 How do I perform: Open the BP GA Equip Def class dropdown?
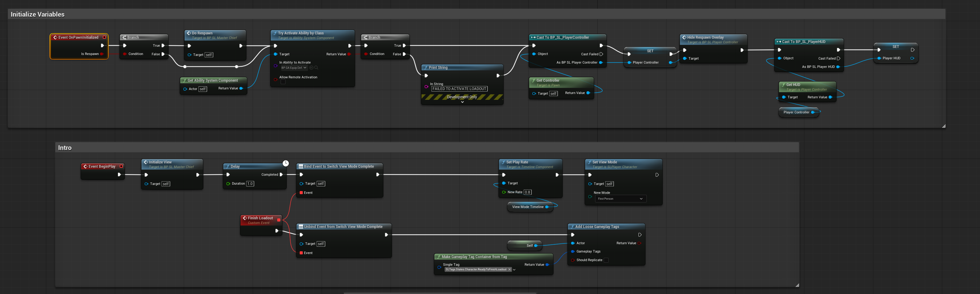tap(294, 68)
